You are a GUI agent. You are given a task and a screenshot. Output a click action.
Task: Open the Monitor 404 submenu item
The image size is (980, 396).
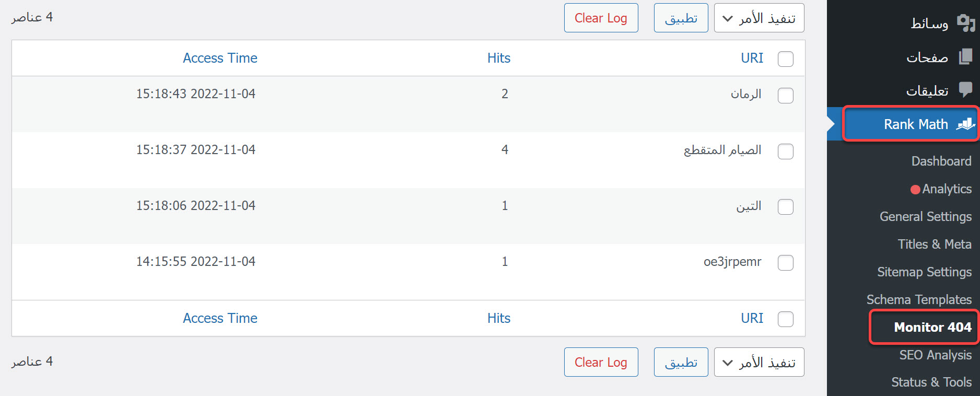point(932,328)
